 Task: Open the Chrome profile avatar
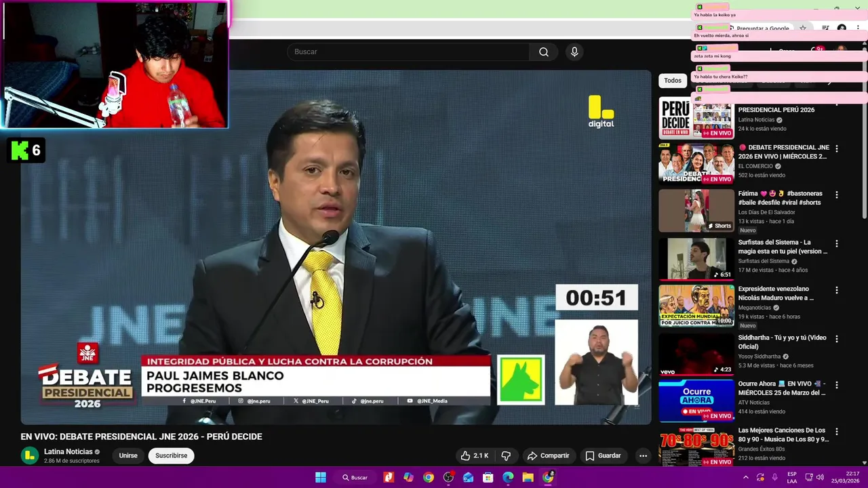[x=842, y=28]
